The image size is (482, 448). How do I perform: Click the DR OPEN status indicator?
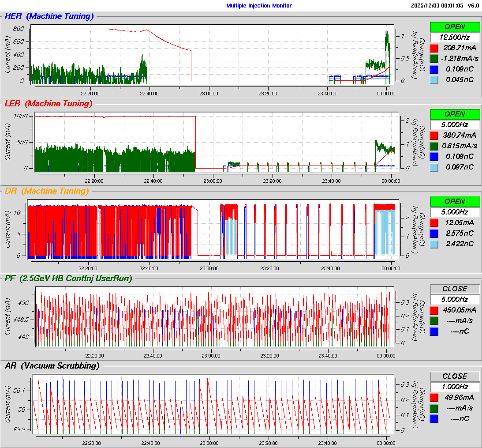(455, 201)
